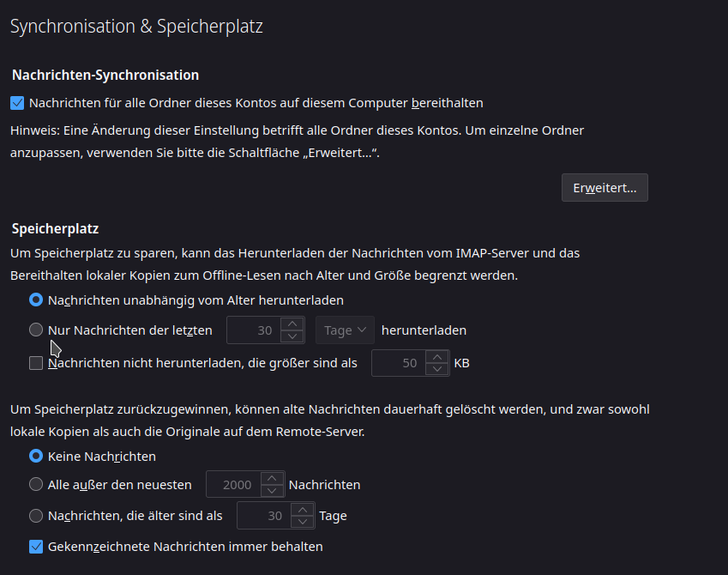Increase the delete-older-than days value
Image resolution: width=728 pixels, height=575 pixels.
click(x=303, y=510)
